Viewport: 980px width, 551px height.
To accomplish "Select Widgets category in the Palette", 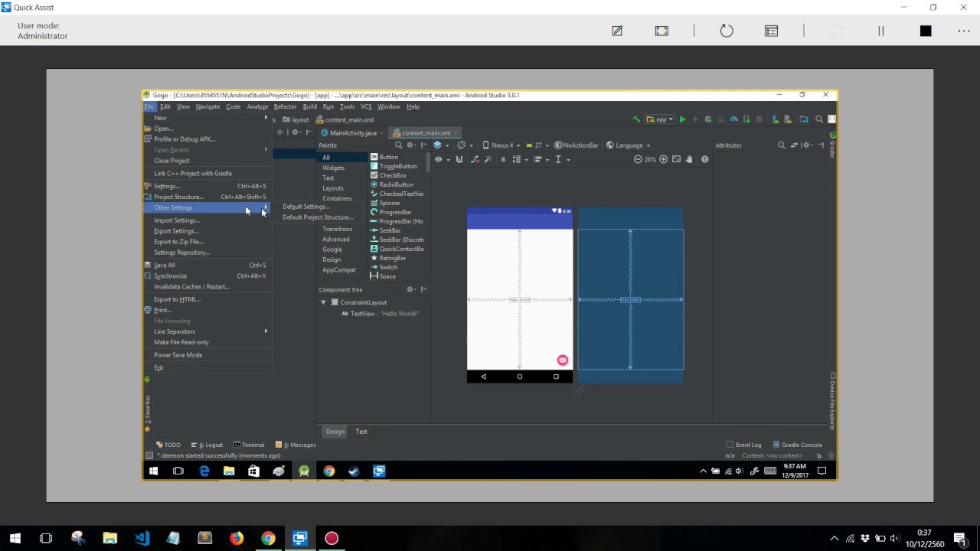I will coord(333,168).
